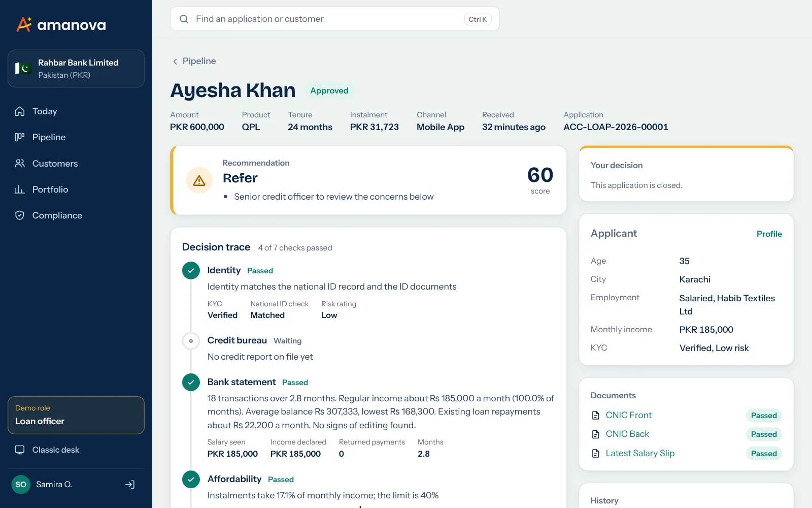Click the Portfolio chart icon

click(x=20, y=189)
